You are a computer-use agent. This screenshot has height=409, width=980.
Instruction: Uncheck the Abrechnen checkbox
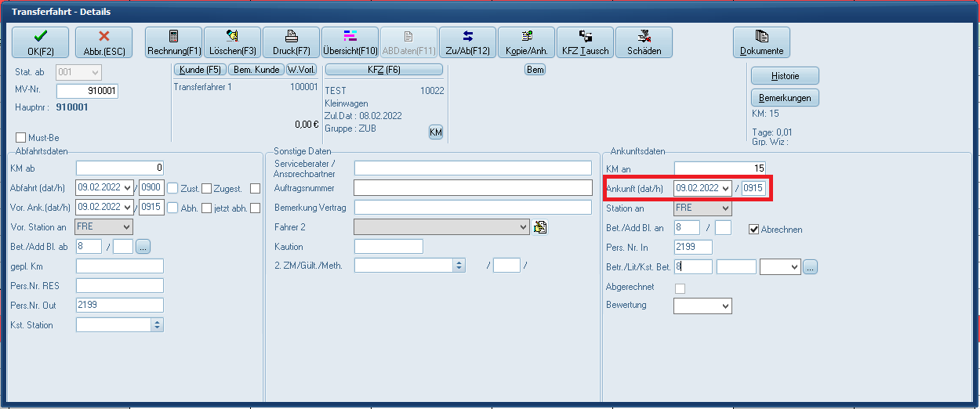click(x=754, y=230)
